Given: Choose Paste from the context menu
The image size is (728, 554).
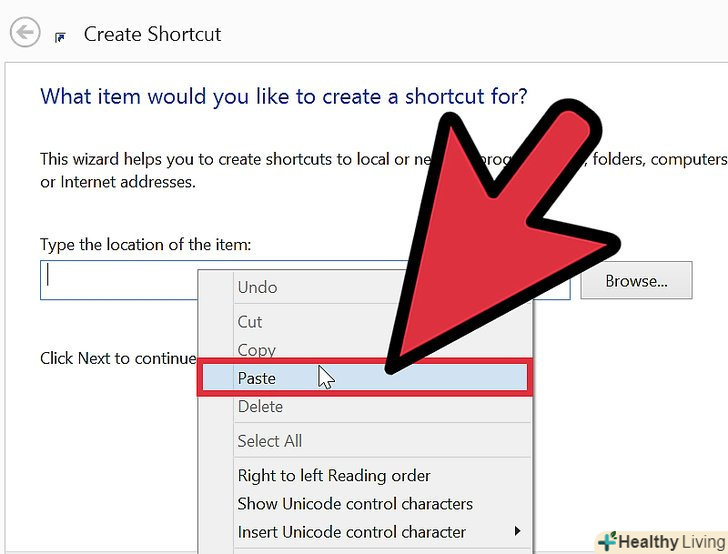Looking at the screenshot, I should click(365, 378).
